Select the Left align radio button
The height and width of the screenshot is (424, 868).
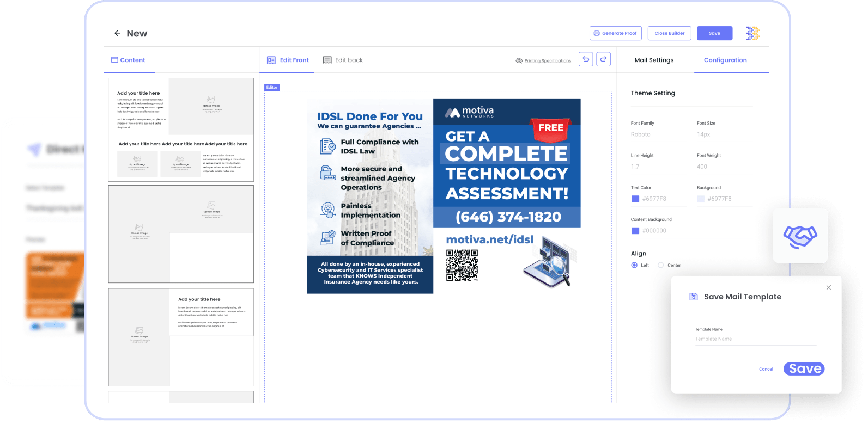tap(634, 265)
